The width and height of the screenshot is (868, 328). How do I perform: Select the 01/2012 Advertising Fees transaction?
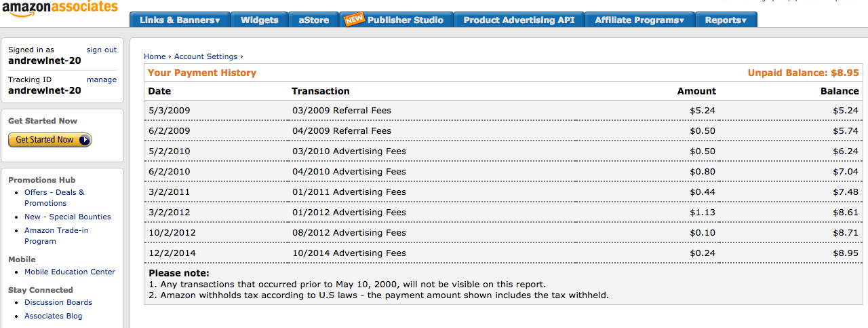[x=349, y=212]
